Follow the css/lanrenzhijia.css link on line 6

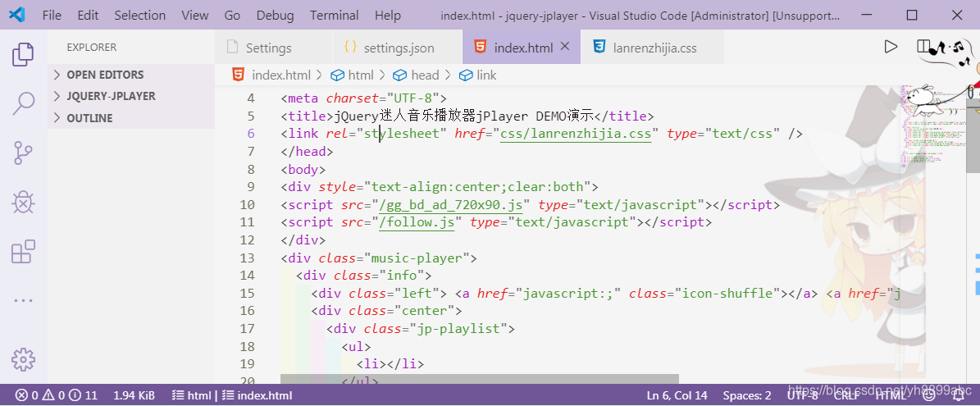click(x=575, y=134)
